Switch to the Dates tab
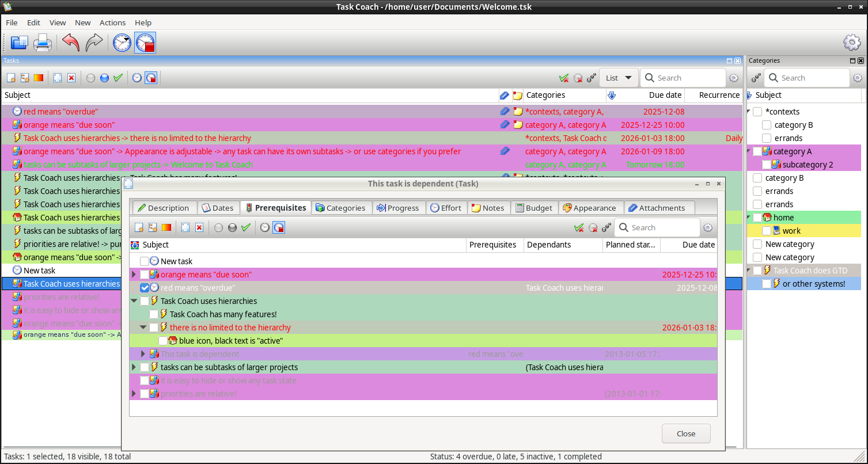868x464 pixels. pyautogui.click(x=218, y=208)
